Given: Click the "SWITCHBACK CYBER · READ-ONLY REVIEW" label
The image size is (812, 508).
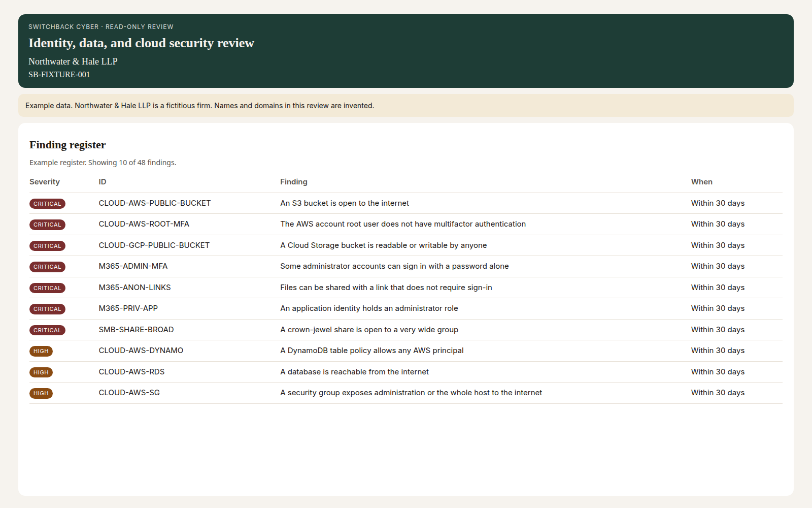Looking at the screenshot, I should click(101, 27).
